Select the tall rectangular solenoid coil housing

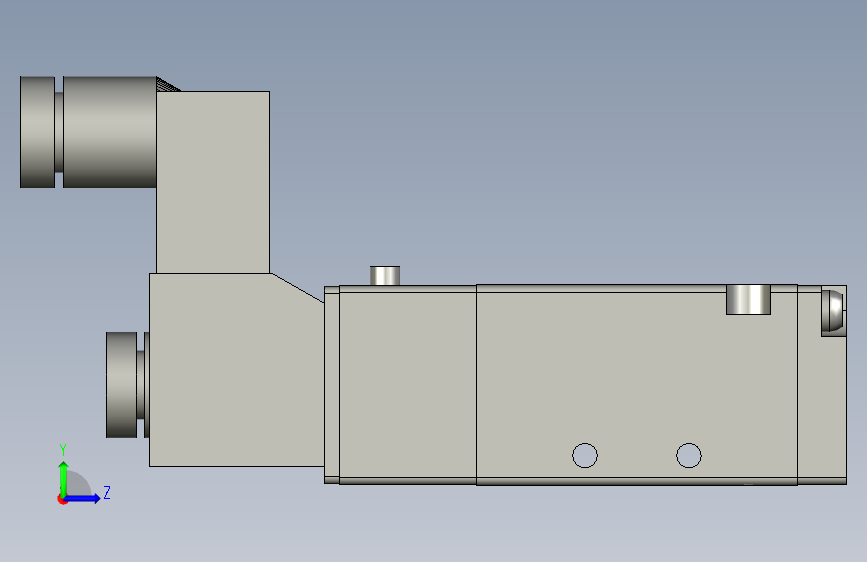213,182
